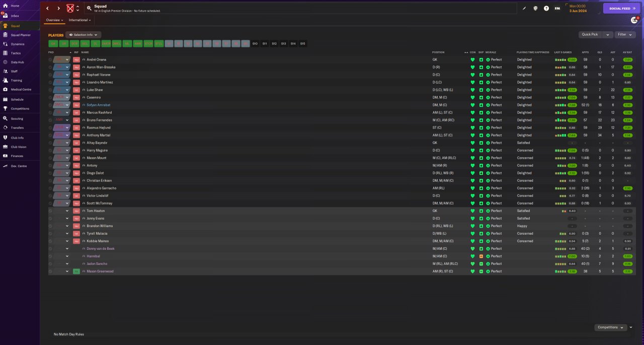Toggle pick circle for Harry Maguire
The width and height of the screenshot is (644, 345).
coord(50,150)
